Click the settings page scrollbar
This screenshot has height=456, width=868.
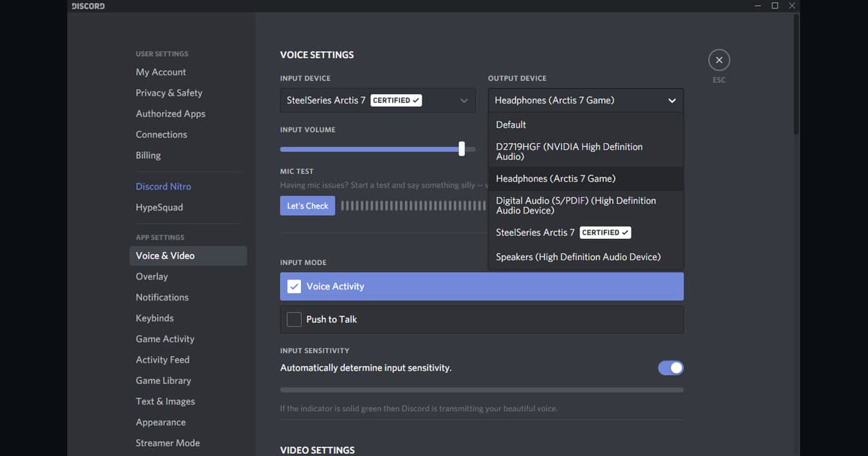click(x=796, y=72)
